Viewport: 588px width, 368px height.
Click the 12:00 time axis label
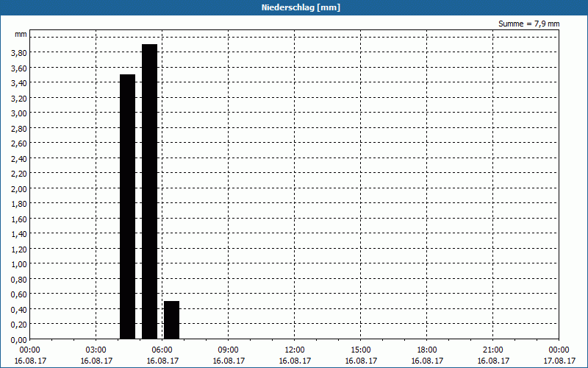tap(295, 350)
